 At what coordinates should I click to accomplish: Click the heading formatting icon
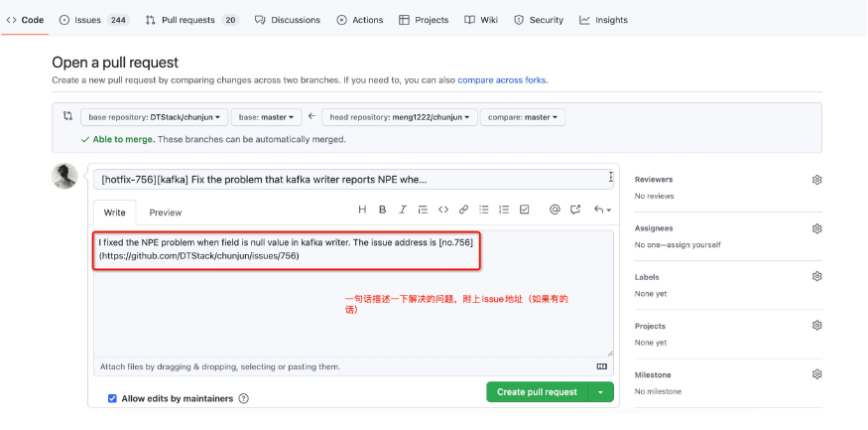363,210
